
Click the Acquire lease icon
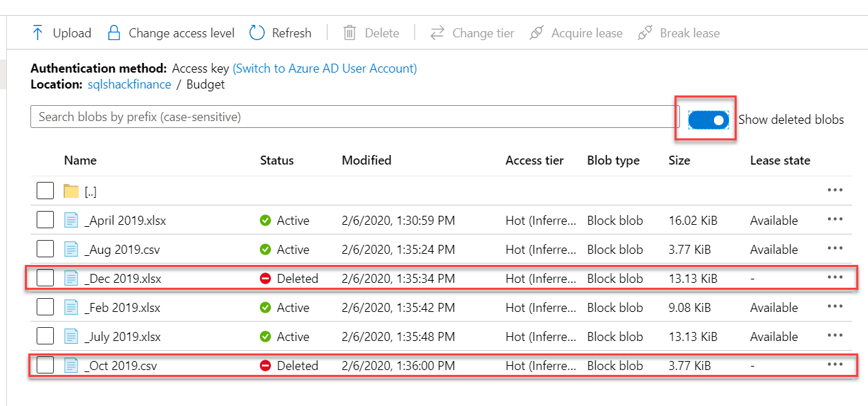(536, 33)
